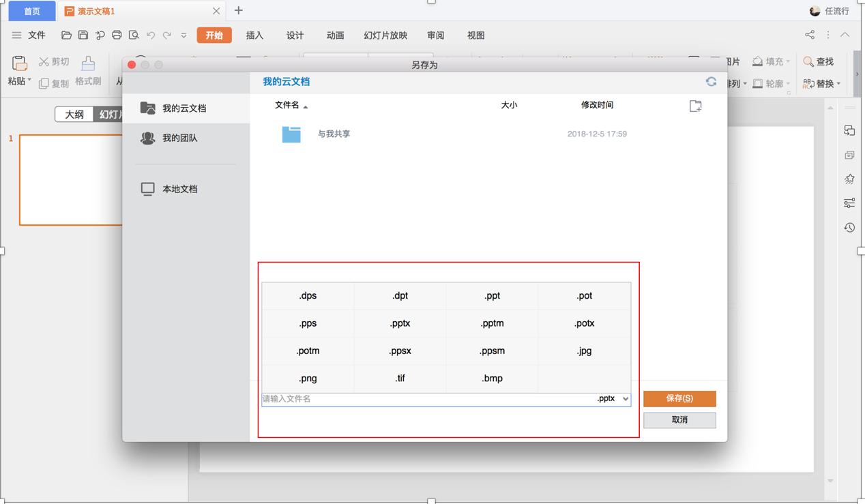The image size is (865, 504).
Task: Click the 保存(S) button
Action: 679,398
